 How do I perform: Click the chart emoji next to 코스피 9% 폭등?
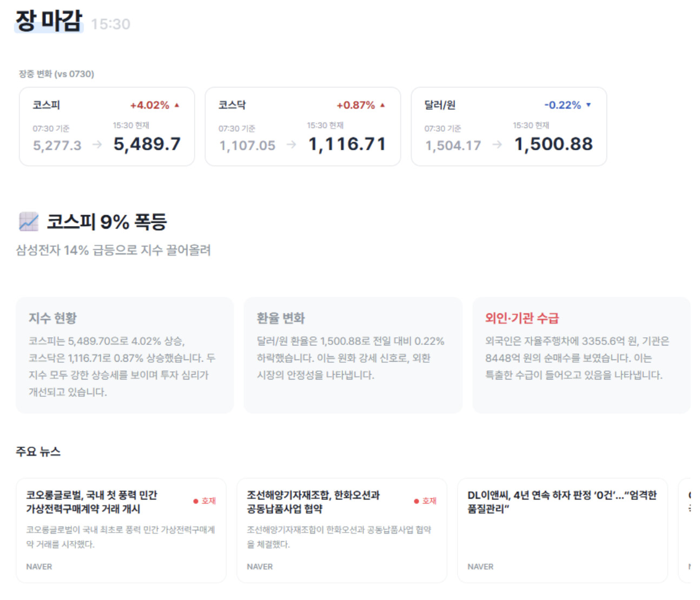coord(29,222)
